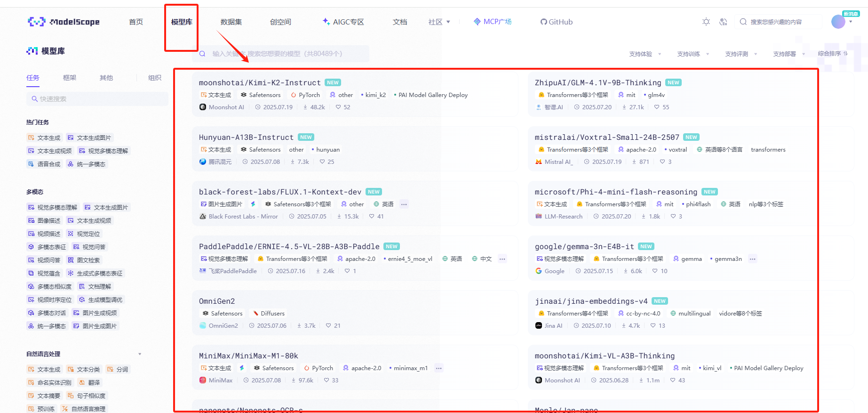Open the Hunyuan-A13B-Instruct model
868x413 pixels.
[246, 137]
